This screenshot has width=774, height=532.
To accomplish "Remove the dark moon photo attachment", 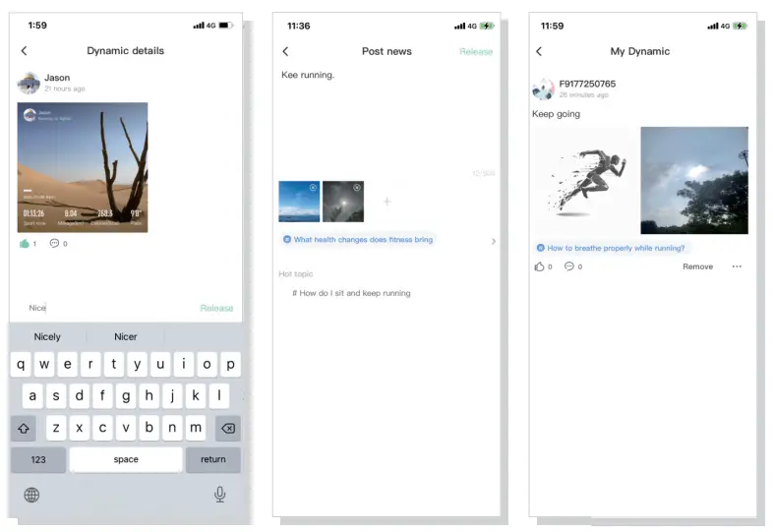I will coord(357,188).
